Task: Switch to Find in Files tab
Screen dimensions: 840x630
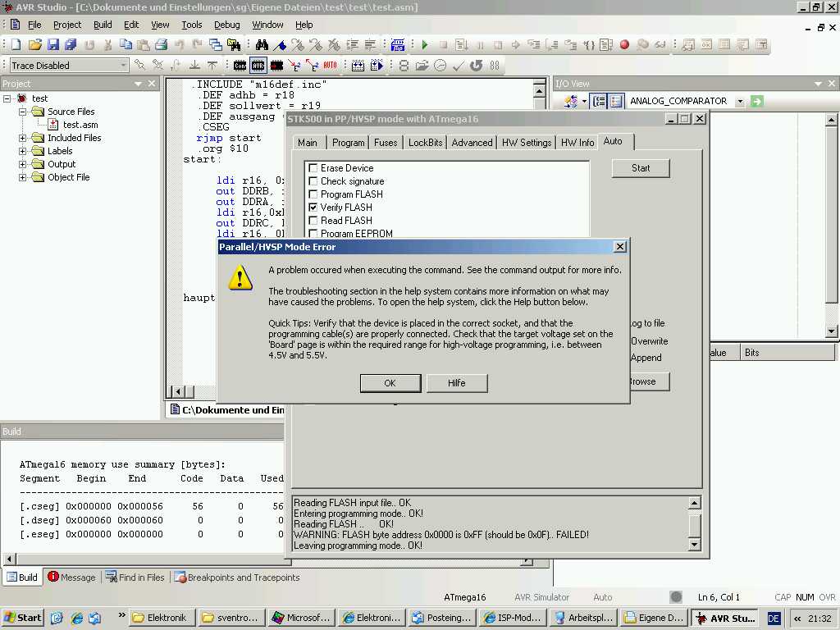Action: (135, 577)
